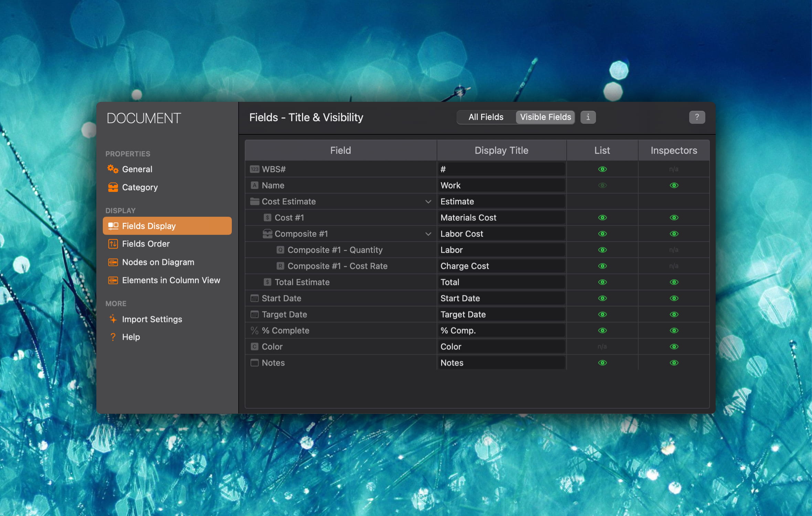Open the General properties settings
This screenshot has height=516, width=812.
(137, 169)
